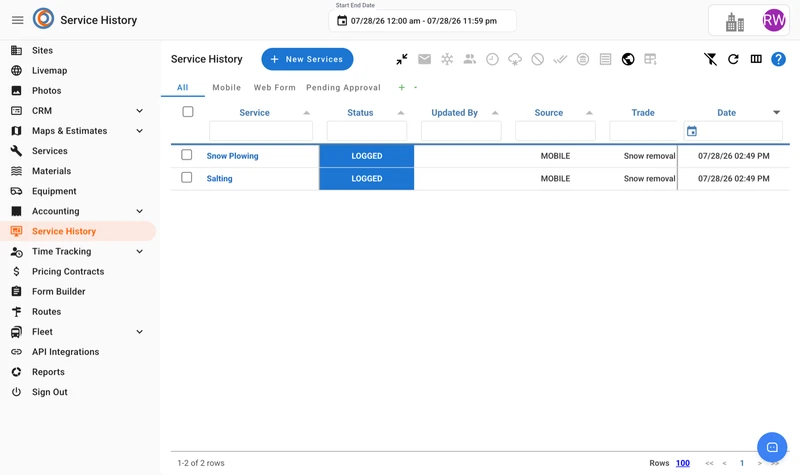Open Form Builder in the sidebar
Viewport: 800px width, 475px height.
[59, 291]
